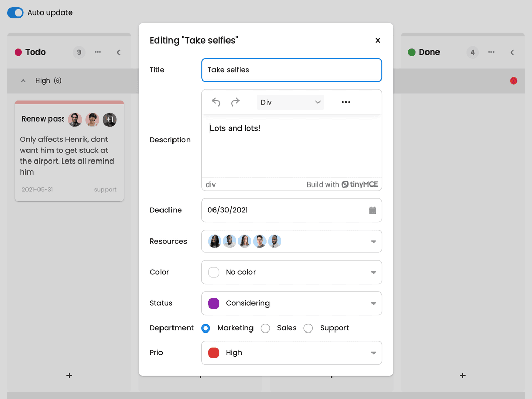
Task: Click the Done column title
Action: 429,52
